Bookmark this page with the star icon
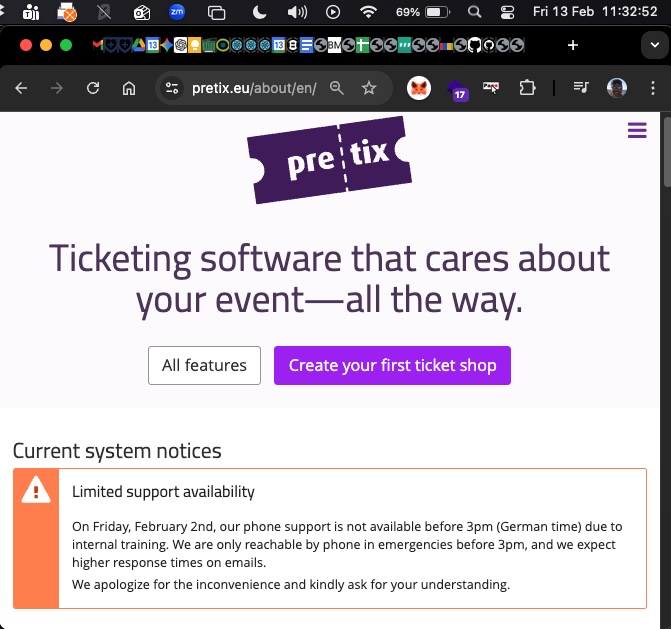 [369, 88]
